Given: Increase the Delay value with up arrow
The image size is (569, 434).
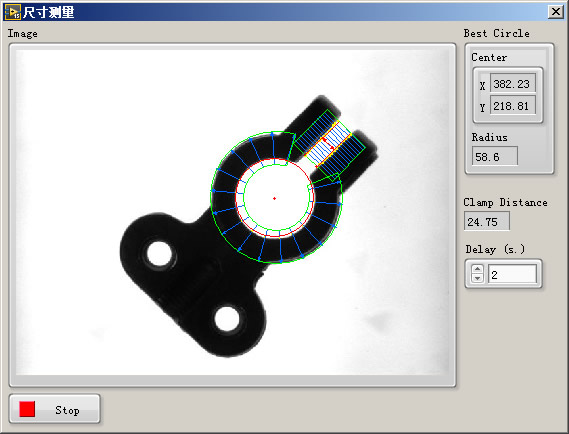Looking at the screenshot, I should pyautogui.click(x=477, y=269).
